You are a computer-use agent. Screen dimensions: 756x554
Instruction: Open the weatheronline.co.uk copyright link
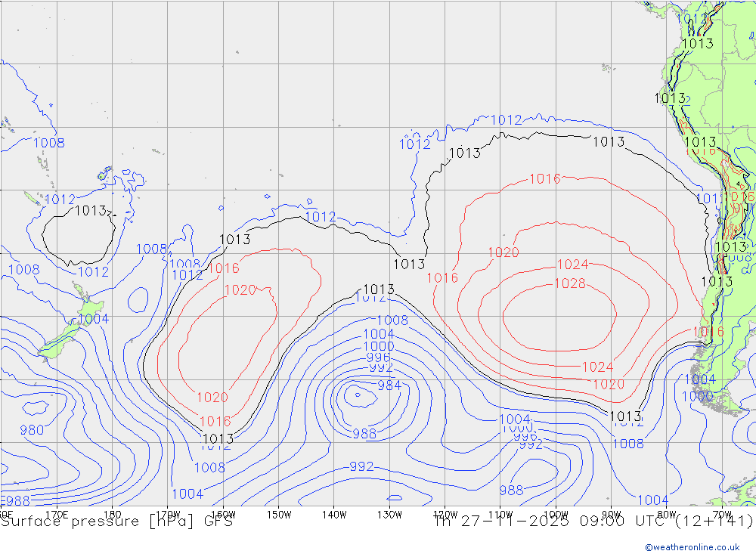(x=692, y=547)
